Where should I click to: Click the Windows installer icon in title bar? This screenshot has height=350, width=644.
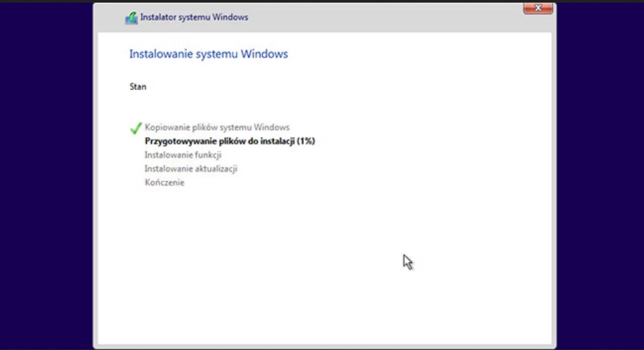click(131, 18)
